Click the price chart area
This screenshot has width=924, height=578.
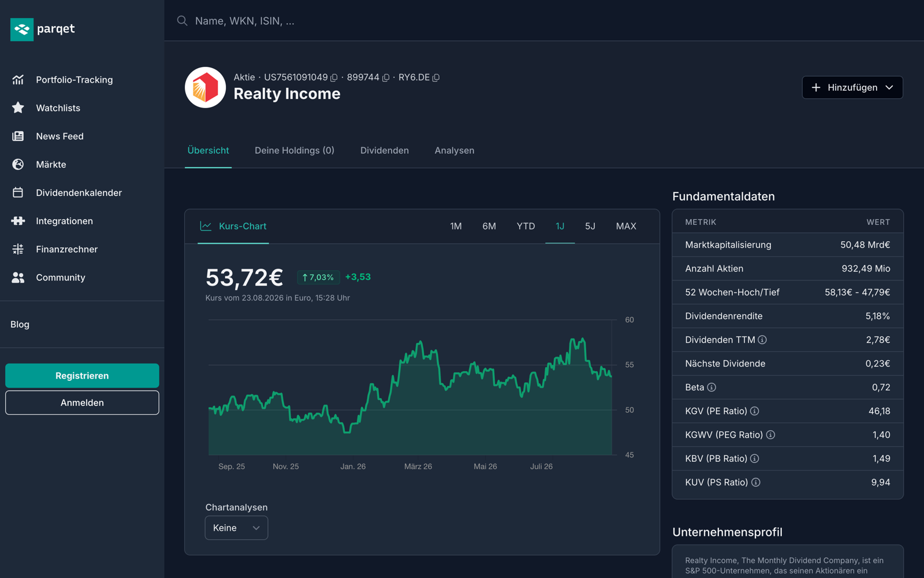coord(410,387)
